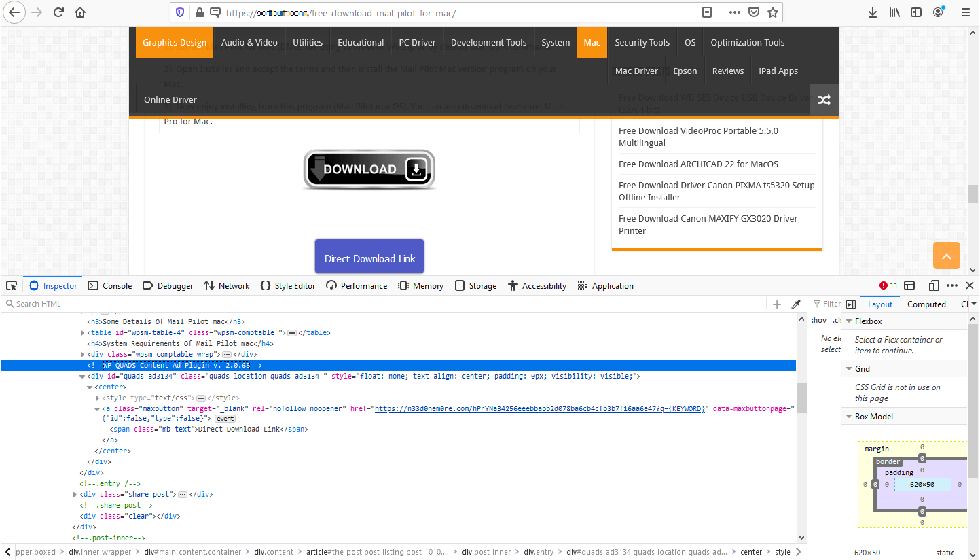The height and width of the screenshot is (560, 980).
Task: Pick a color with eyedropper tool
Action: (797, 304)
